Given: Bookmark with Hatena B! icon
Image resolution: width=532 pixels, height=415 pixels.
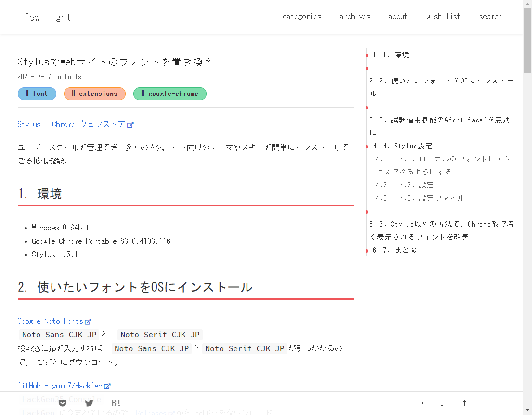Looking at the screenshot, I should (116, 403).
